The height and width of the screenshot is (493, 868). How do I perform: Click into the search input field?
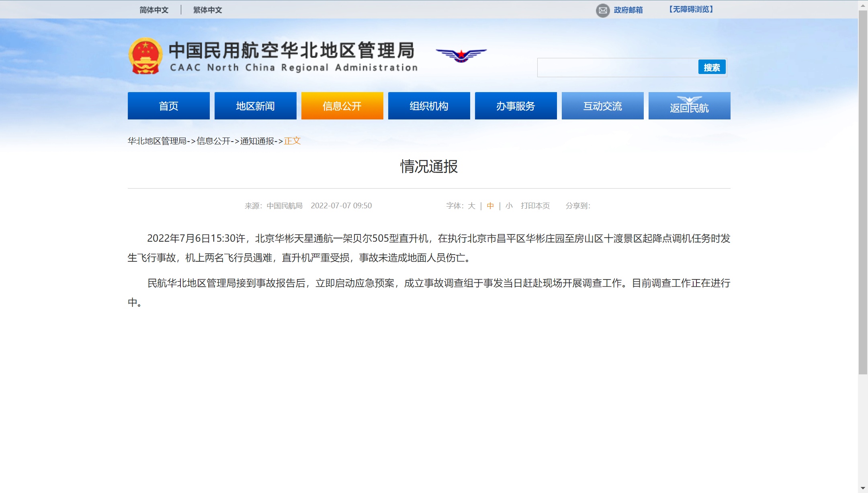point(617,68)
